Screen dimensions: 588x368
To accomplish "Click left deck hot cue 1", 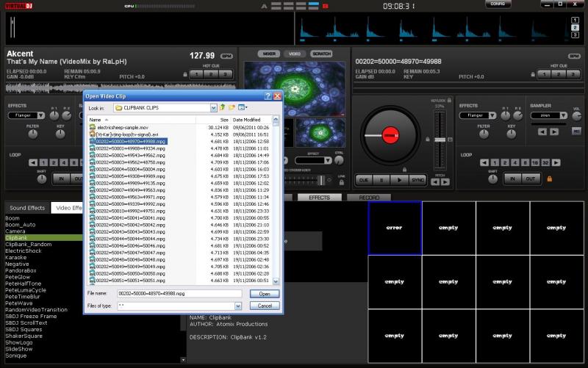I will point(196,74).
